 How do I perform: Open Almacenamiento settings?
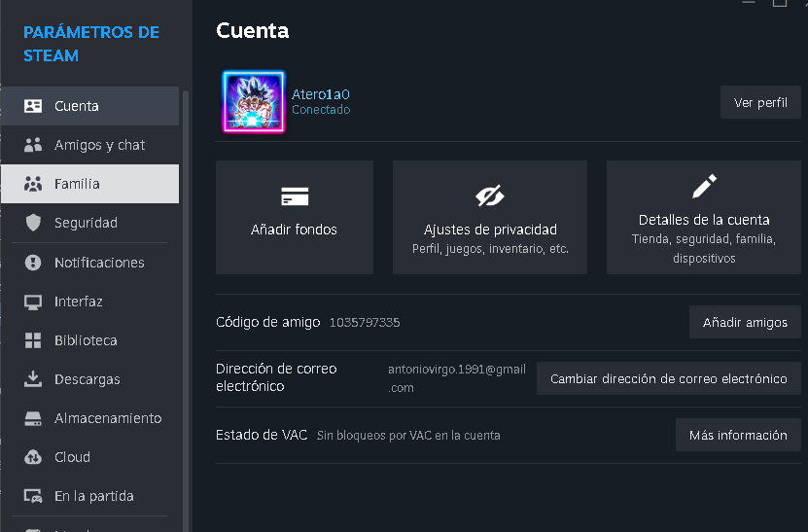click(x=90, y=418)
